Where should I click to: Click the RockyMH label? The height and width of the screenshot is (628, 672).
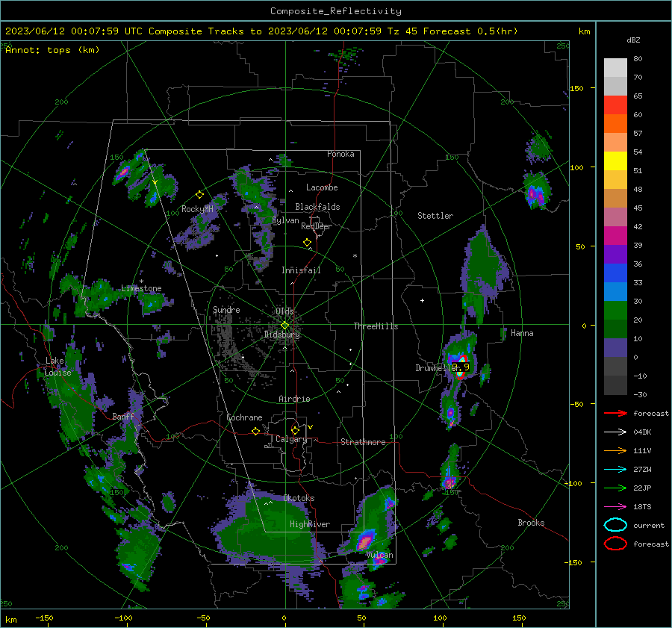197,209
